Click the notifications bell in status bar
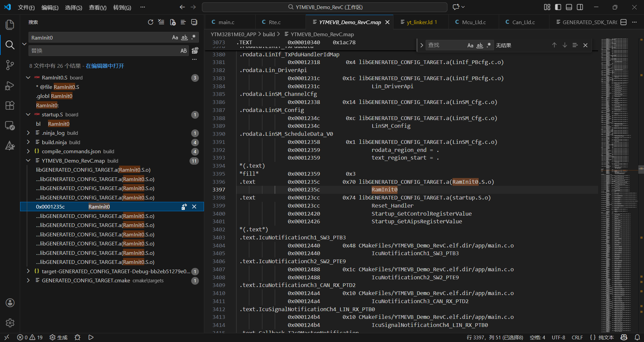Image resolution: width=644 pixels, height=342 pixels. [x=637, y=337]
